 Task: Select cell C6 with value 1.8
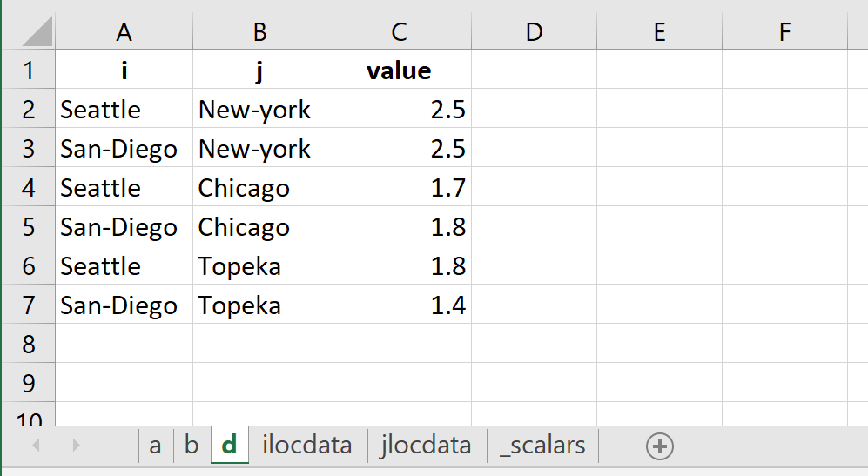point(399,265)
